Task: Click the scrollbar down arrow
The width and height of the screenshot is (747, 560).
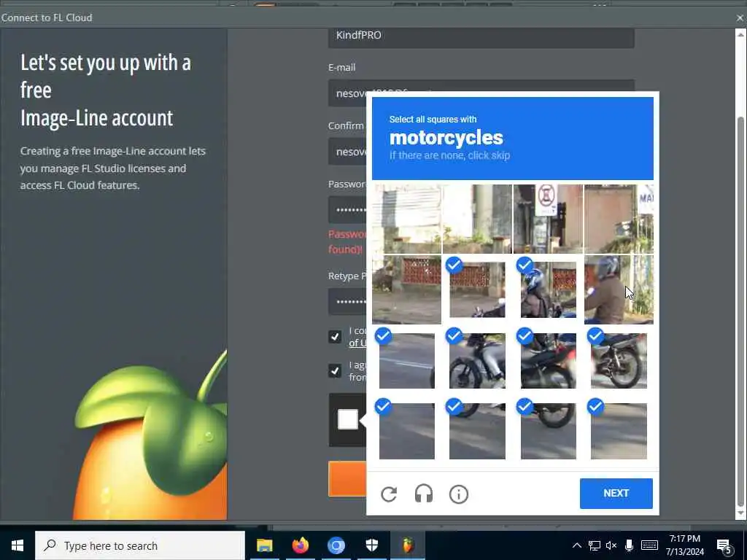Action: tap(740, 513)
